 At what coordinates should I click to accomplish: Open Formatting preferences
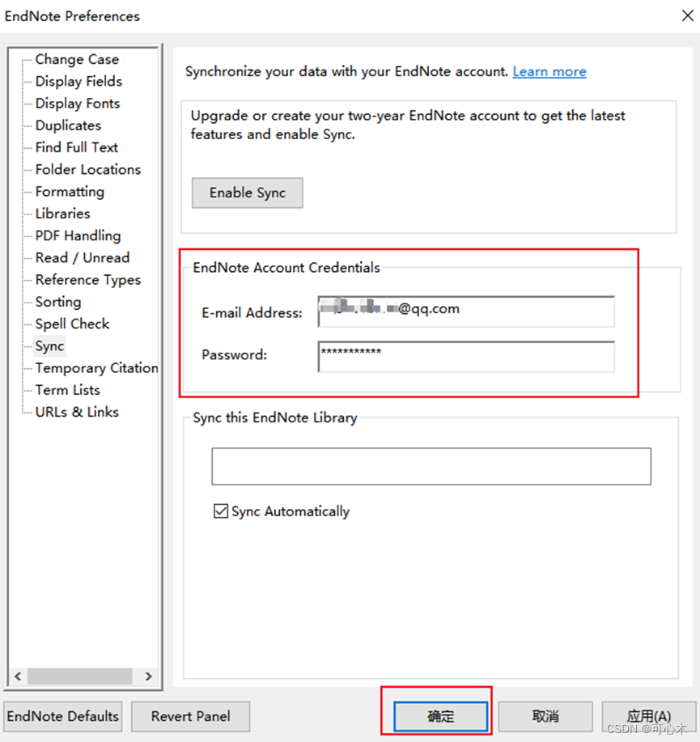(x=70, y=192)
